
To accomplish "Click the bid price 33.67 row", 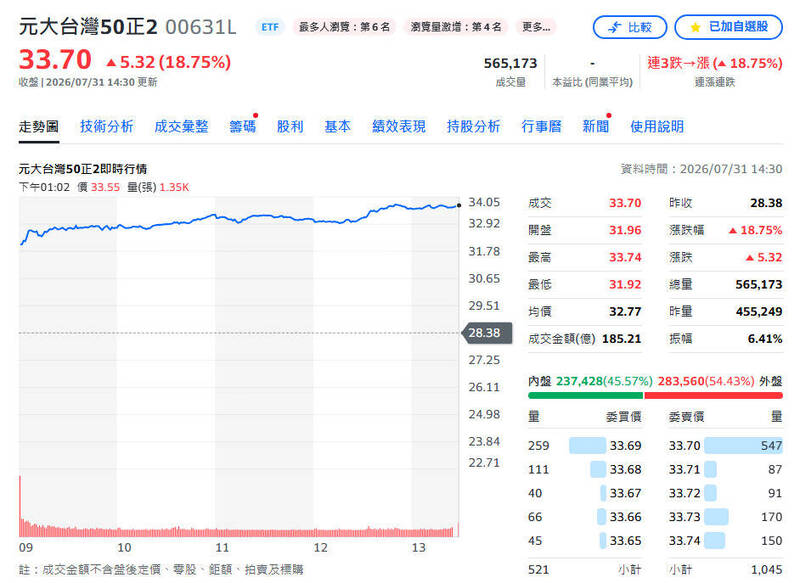I will coord(585,493).
